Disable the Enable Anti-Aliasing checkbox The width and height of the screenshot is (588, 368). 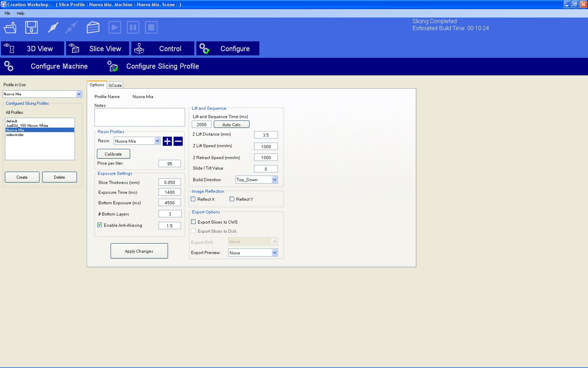point(100,225)
